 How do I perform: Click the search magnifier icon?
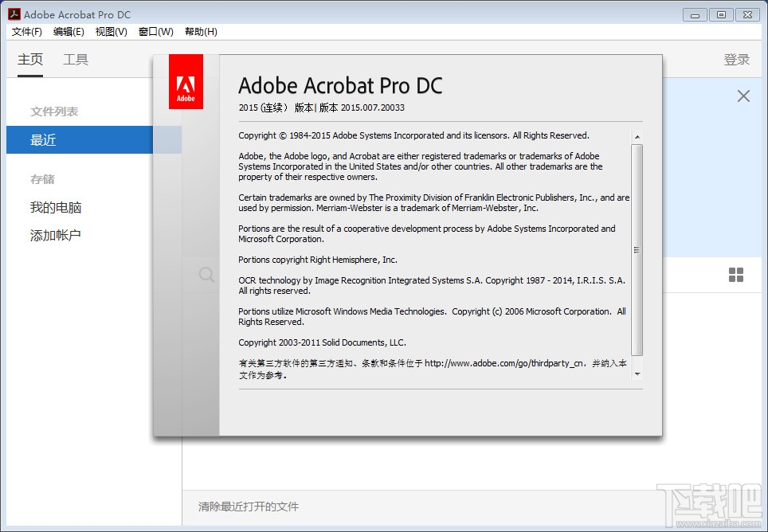pos(206,275)
